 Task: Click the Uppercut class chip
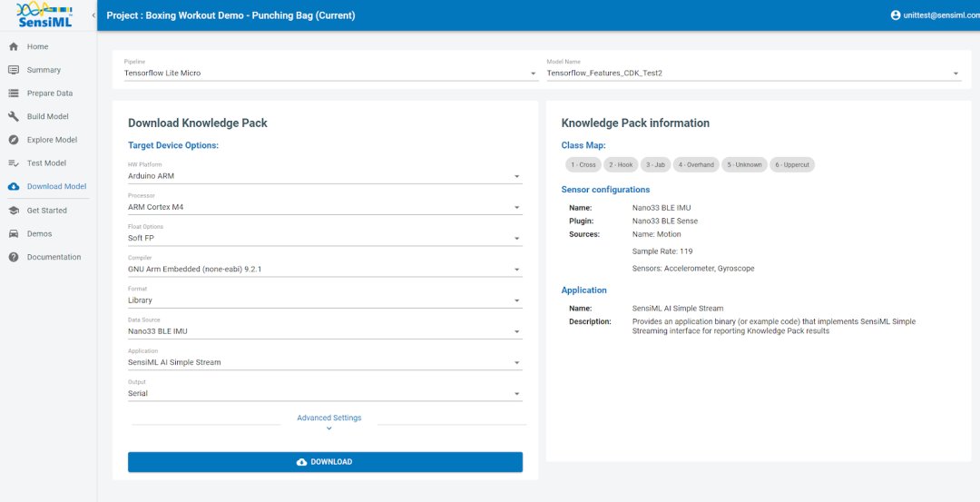(x=792, y=164)
